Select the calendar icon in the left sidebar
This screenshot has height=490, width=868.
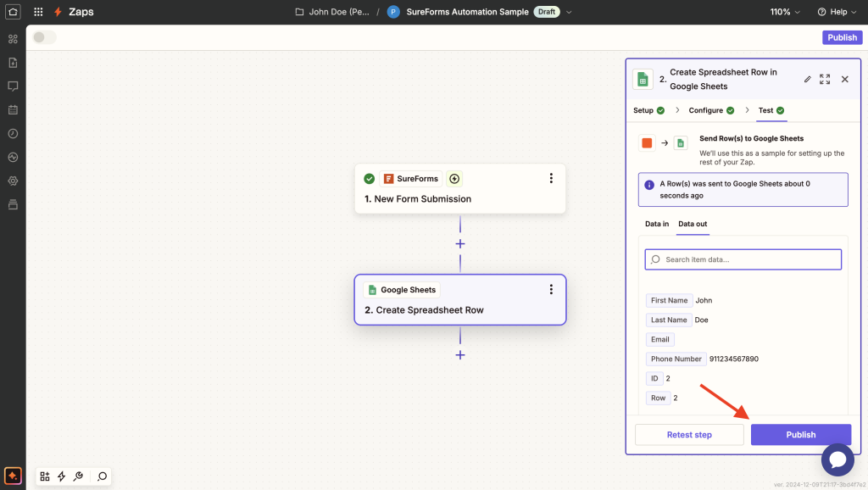click(12, 109)
